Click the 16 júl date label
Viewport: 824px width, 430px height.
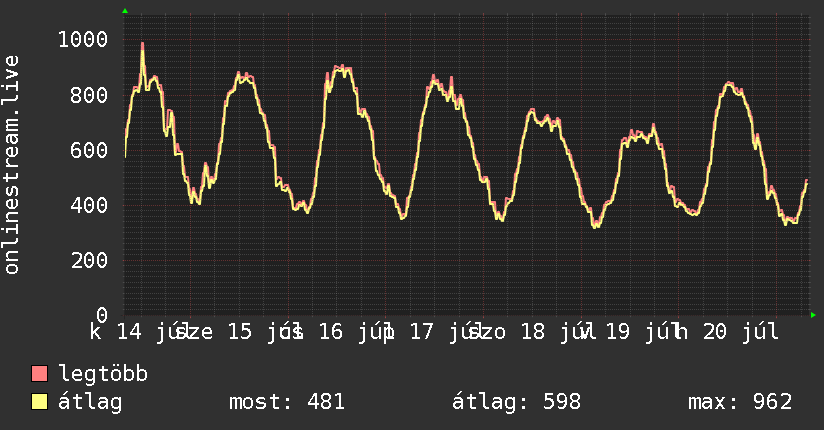(x=351, y=332)
